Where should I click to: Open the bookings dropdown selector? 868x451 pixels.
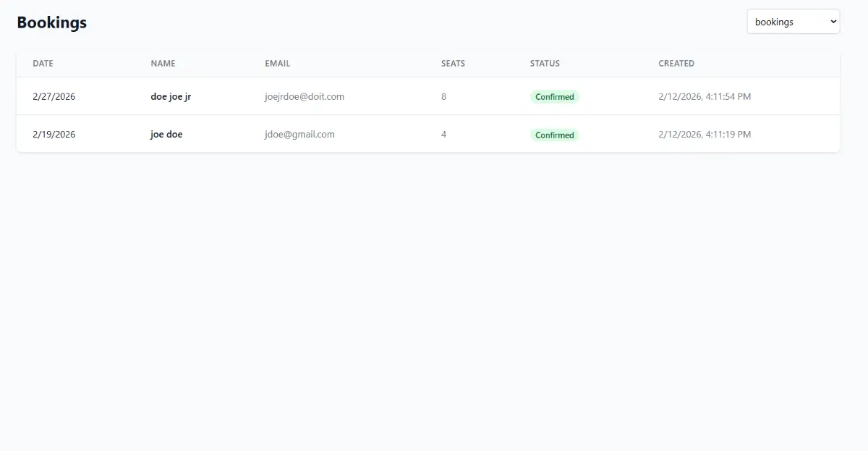[x=793, y=22]
